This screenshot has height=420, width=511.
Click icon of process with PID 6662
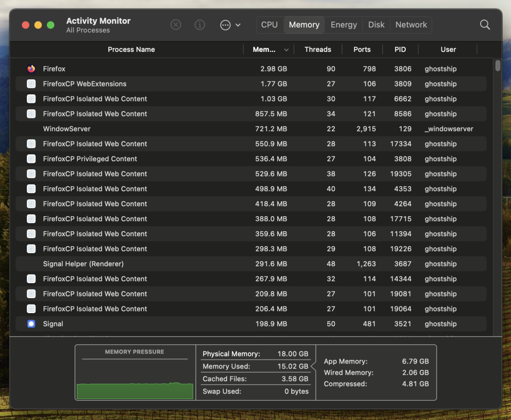[x=31, y=99]
